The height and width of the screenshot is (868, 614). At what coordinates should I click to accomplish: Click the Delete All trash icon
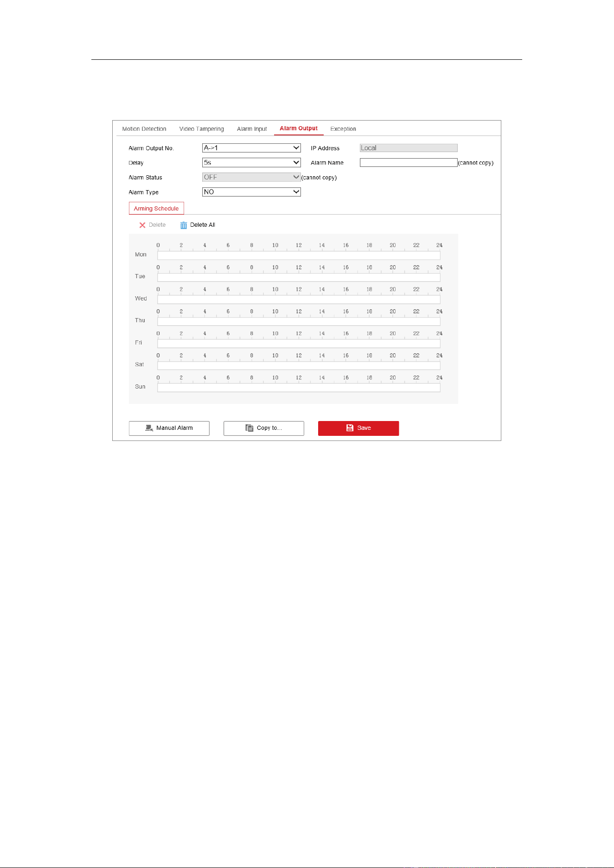(184, 225)
